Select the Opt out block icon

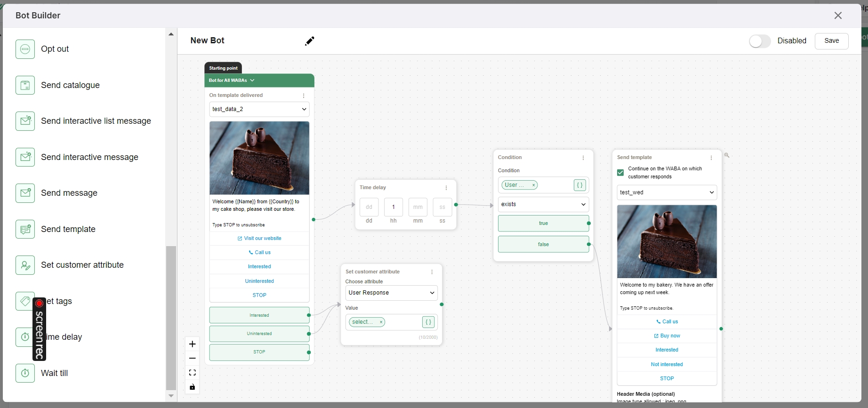tap(25, 49)
